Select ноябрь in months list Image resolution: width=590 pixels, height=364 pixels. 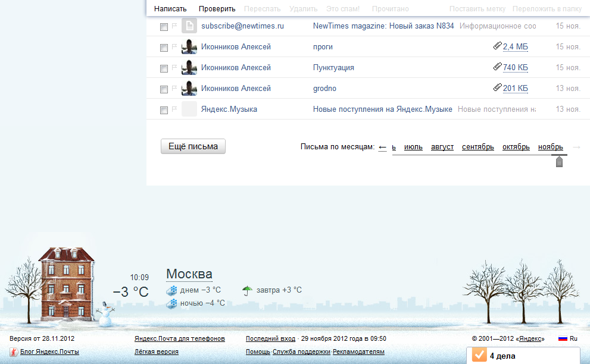coord(551,147)
